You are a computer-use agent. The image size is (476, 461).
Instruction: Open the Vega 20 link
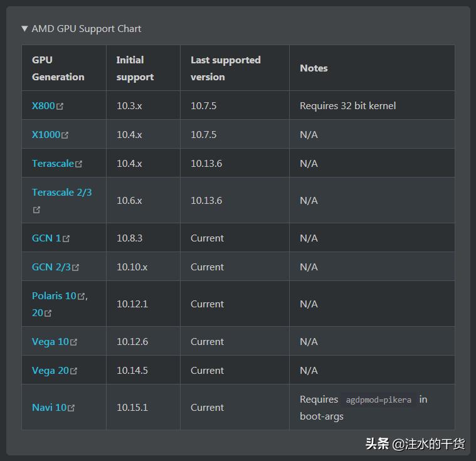[x=50, y=371]
